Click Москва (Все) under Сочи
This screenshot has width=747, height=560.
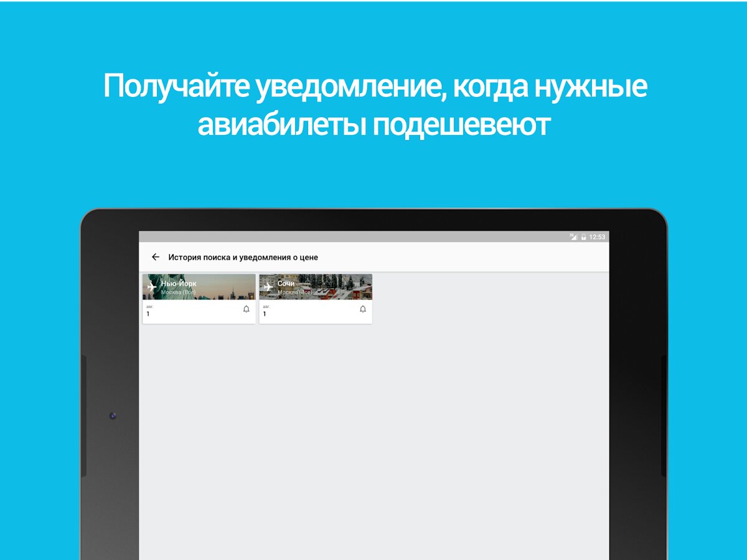click(294, 292)
